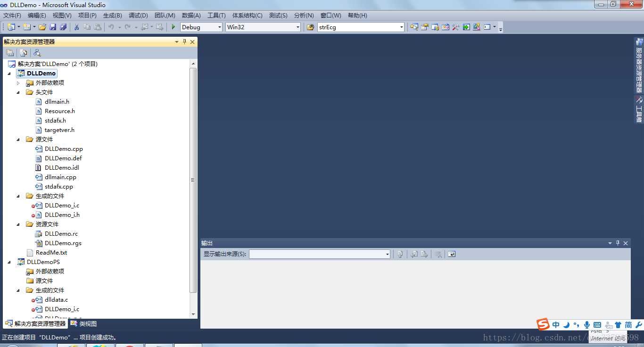The image size is (644, 347).
Task: Collapse the 源文件 folder under DLLDemo
Action: tap(18, 140)
